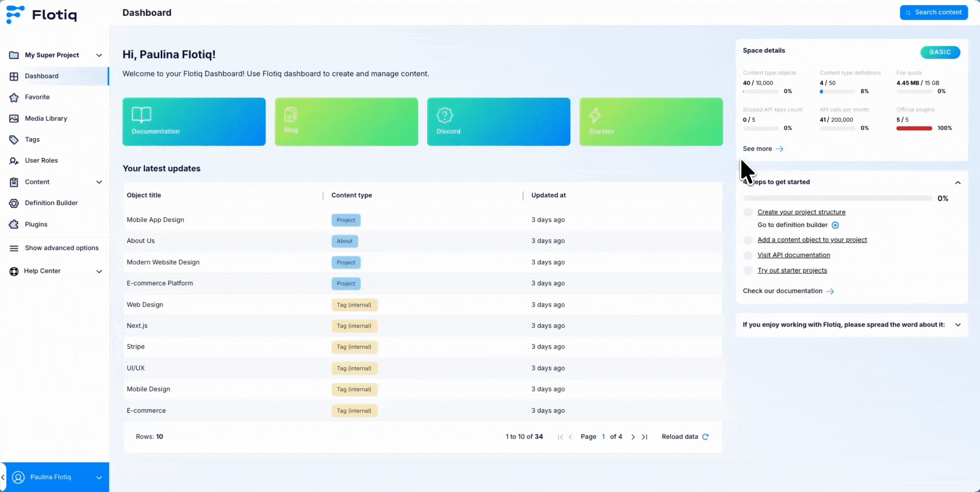980x492 pixels.
Task: Expand the My Super Project dropdown
Action: click(x=99, y=55)
